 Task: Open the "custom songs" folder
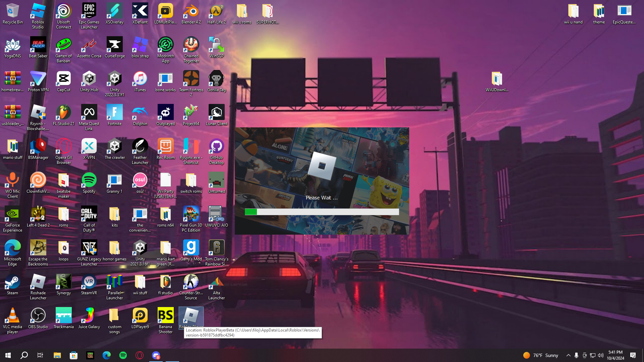pos(115,321)
